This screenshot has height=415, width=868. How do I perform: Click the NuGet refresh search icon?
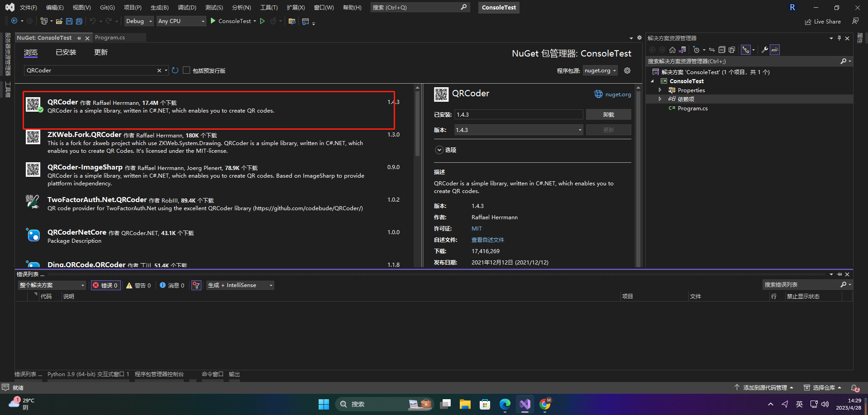(x=175, y=71)
